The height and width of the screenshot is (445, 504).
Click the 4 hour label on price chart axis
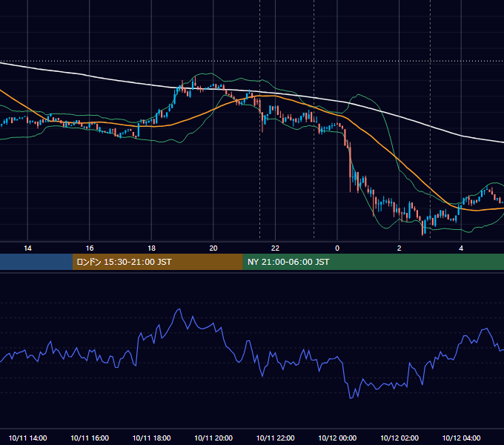tap(461, 248)
